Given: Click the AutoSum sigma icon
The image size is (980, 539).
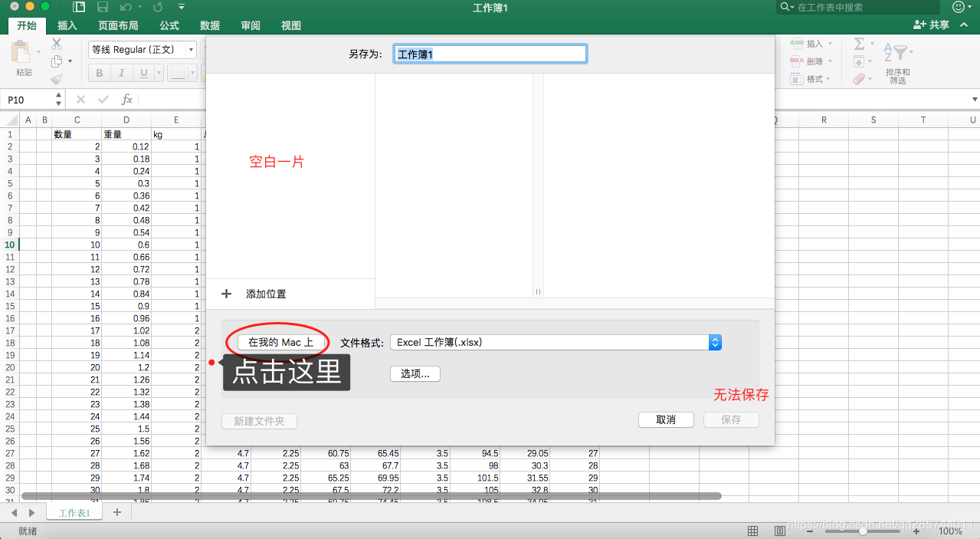Looking at the screenshot, I should (x=859, y=44).
